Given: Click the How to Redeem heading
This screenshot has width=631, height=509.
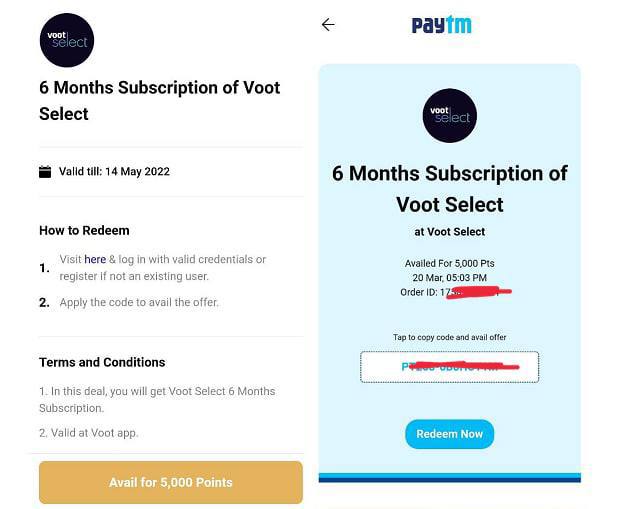Looking at the screenshot, I should [84, 231].
